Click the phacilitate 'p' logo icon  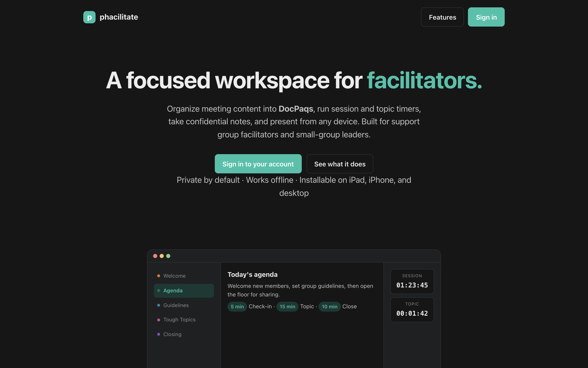coord(89,17)
